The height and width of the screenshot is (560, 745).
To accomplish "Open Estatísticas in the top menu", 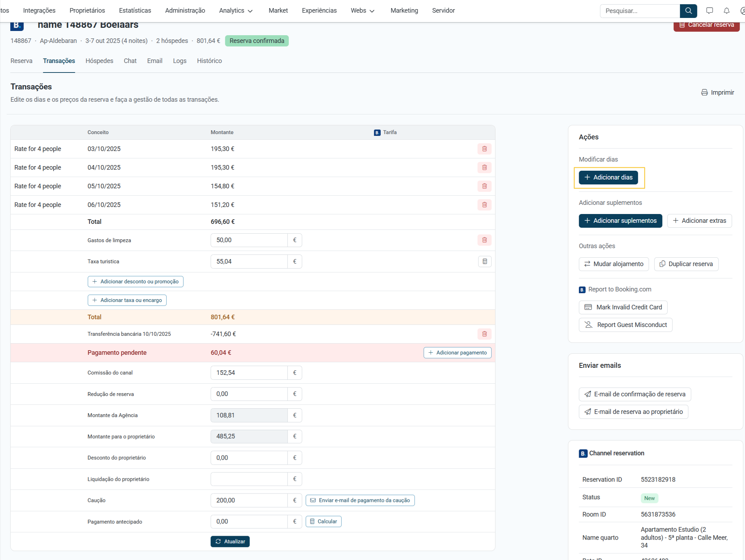I will pyautogui.click(x=135, y=11).
